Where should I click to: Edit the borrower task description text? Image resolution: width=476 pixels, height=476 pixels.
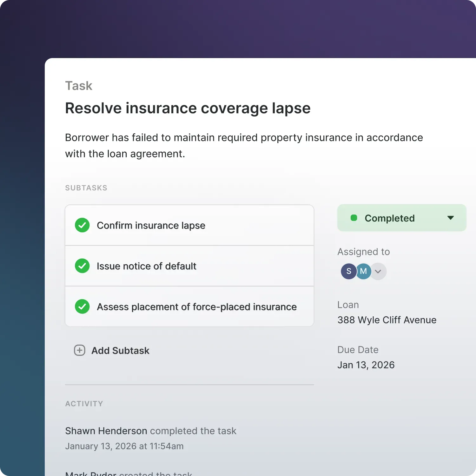coord(244,146)
